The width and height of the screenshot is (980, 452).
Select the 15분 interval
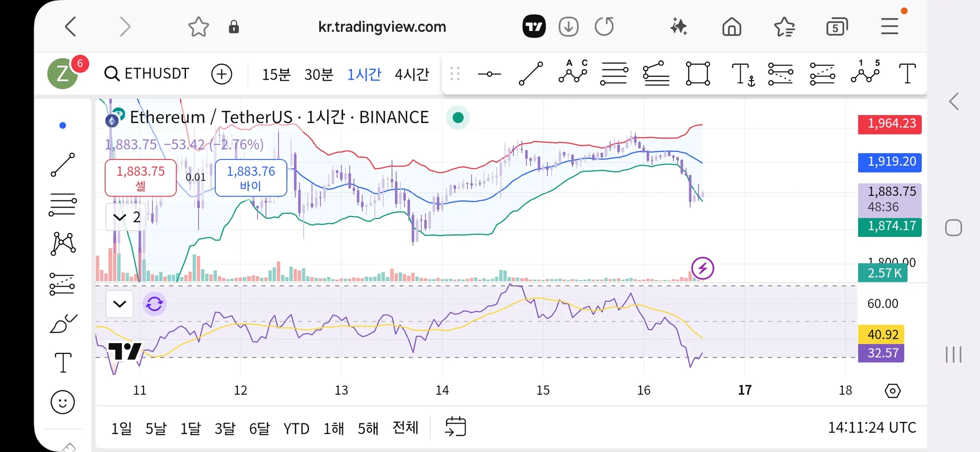pos(276,74)
